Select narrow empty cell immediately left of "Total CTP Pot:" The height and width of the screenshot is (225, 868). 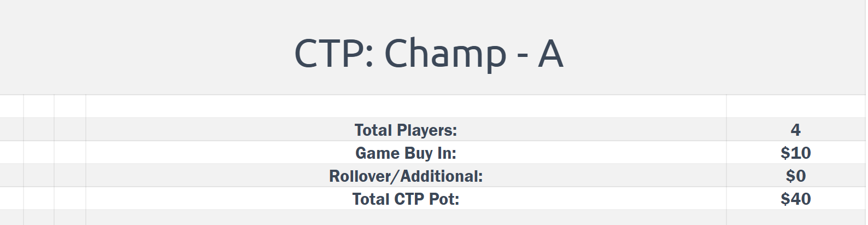[x=70, y=199]
